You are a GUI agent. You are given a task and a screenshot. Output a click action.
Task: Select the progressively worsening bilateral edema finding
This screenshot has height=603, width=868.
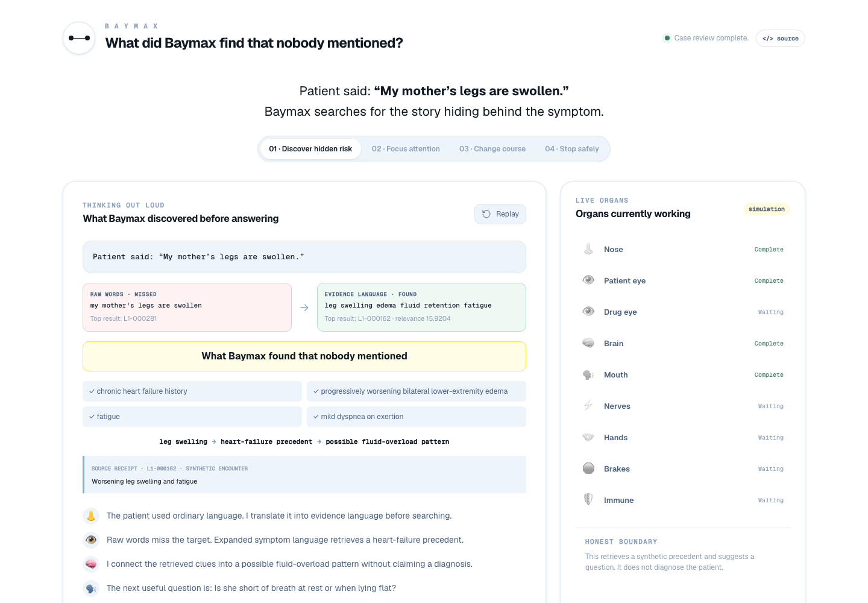point(417,391)
